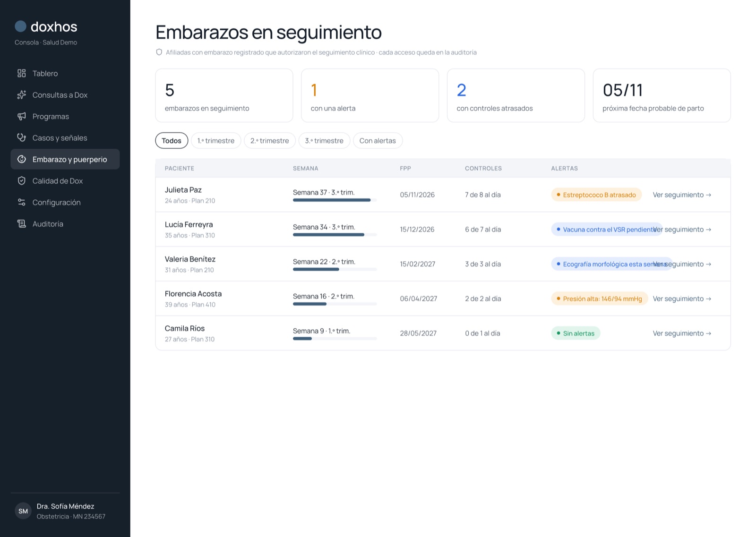Click the Presión alta: 146/94 mmHg badge

point(600,298)
